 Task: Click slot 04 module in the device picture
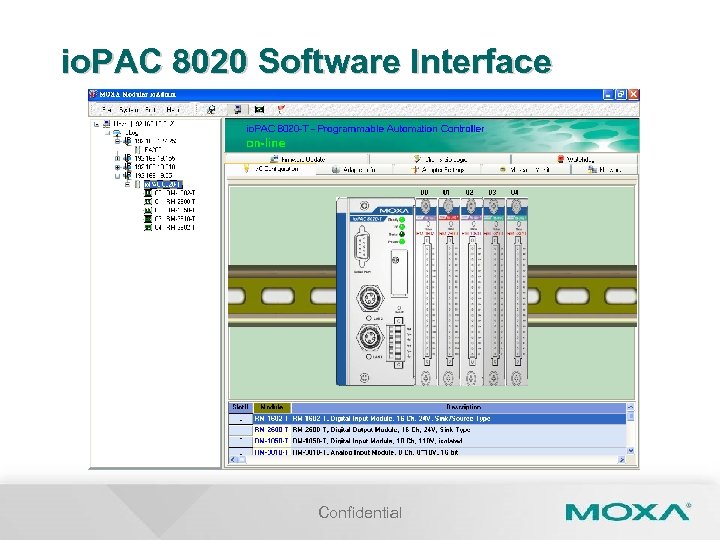coord(517,292)
